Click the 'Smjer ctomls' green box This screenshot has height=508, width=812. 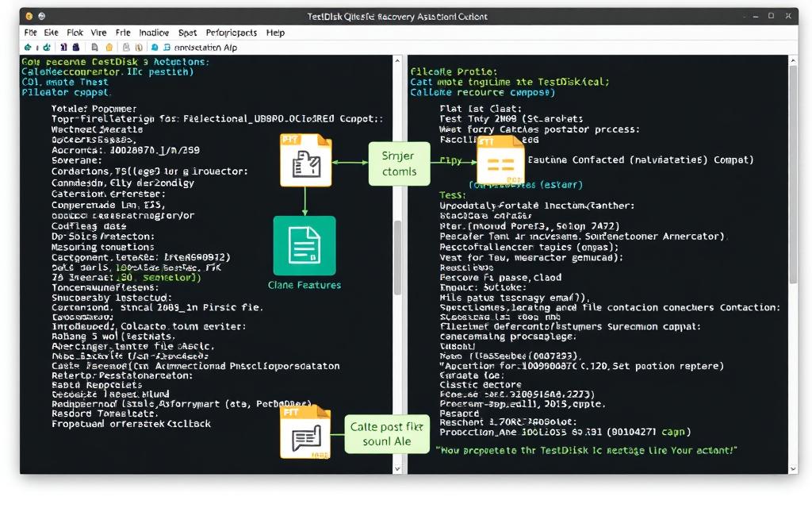click(x=399, y=164)
